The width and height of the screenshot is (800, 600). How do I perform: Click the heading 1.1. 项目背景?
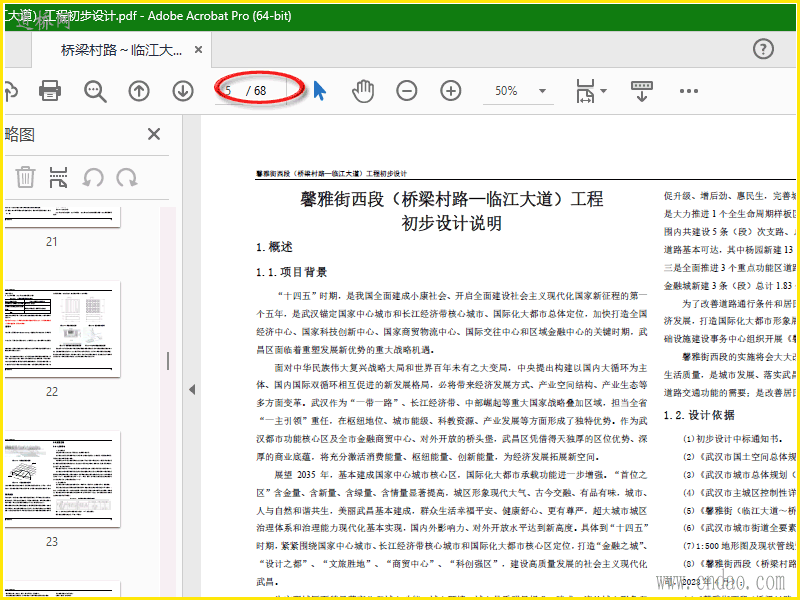pyautogui.click(x=291, y=272)
